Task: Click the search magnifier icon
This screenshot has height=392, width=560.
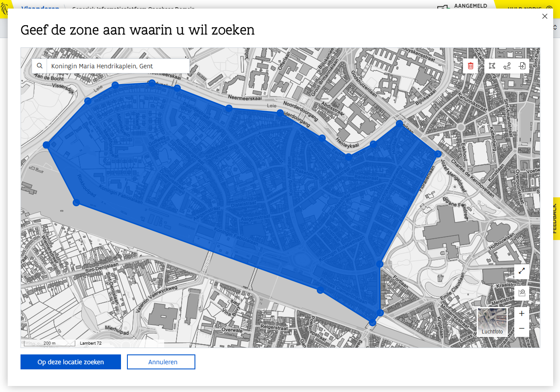Action: pyautogui.click(x=40, y=66)
